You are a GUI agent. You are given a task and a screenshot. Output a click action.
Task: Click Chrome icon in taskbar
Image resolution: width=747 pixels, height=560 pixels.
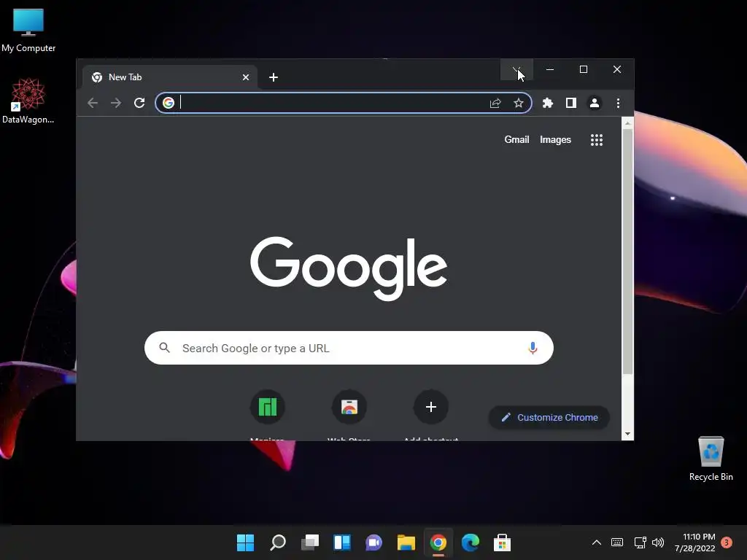click(x=438, y=542)
